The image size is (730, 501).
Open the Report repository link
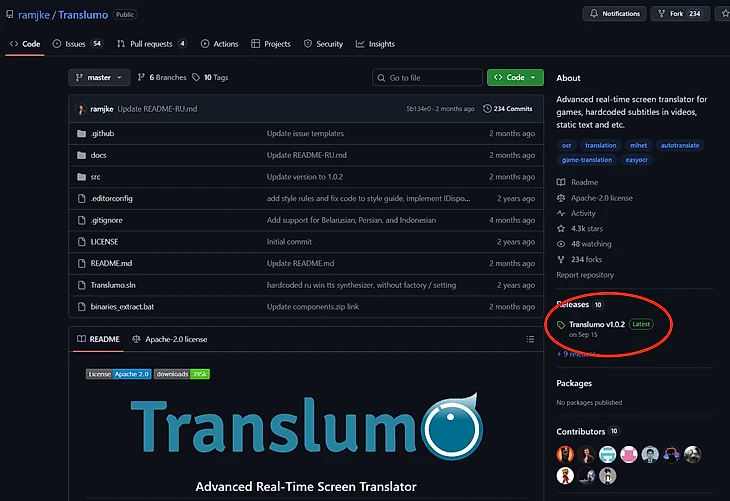tap(585, 275)
